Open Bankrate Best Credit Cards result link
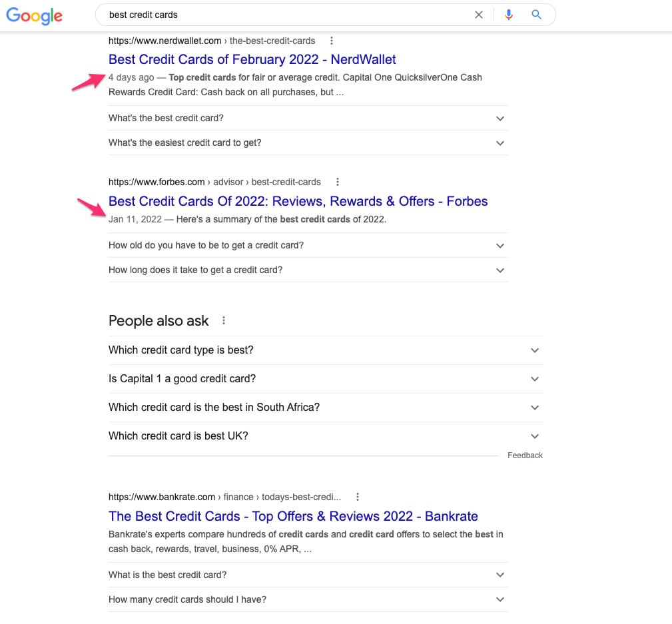Image resolution: width=672 pixels, height=624 pixels. coord(293,516)
